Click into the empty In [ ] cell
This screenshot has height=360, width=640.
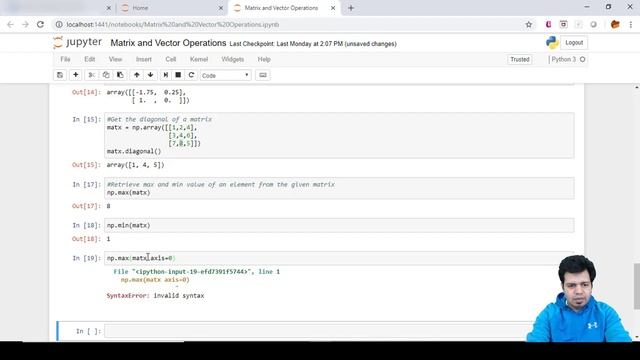point(318,331)
